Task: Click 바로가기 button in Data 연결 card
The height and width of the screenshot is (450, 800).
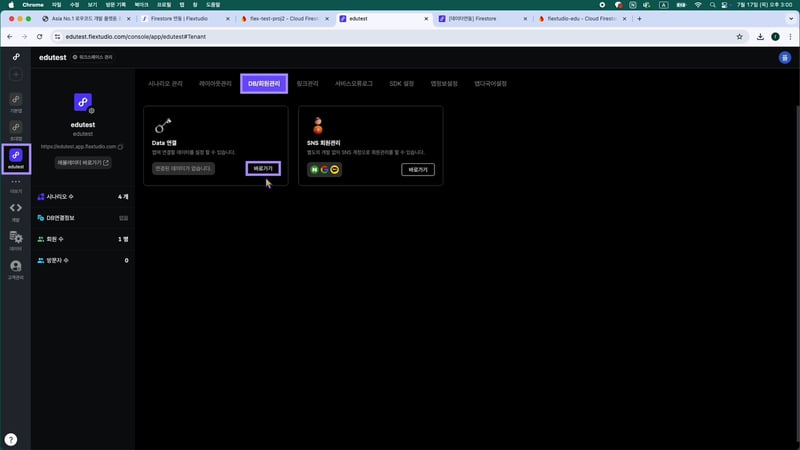Action: [x=263, y=169]
